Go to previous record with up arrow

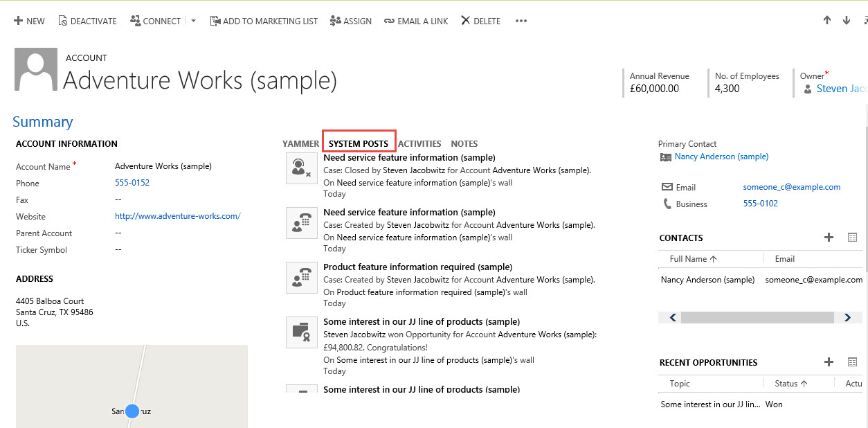click(x=827, y=21)
